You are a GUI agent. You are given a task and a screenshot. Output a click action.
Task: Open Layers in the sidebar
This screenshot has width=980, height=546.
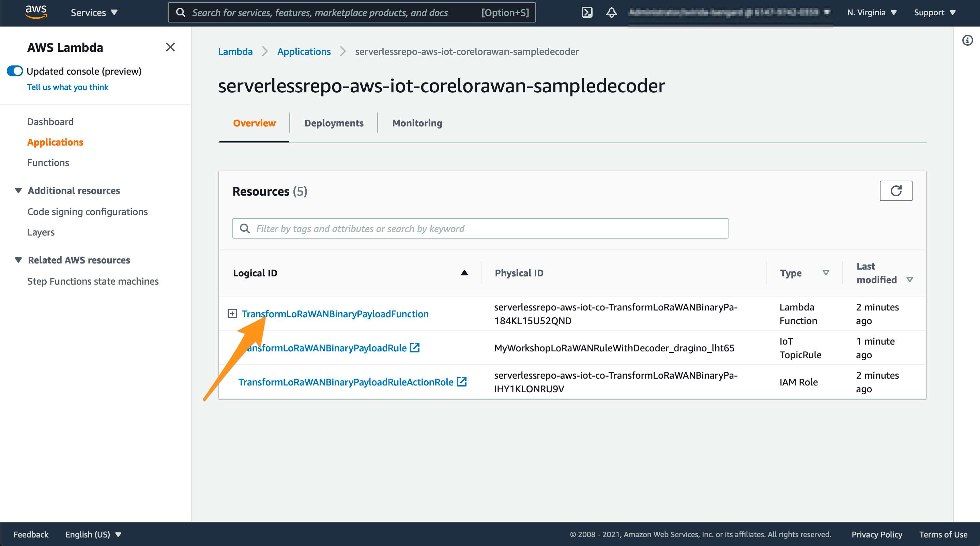41,232
